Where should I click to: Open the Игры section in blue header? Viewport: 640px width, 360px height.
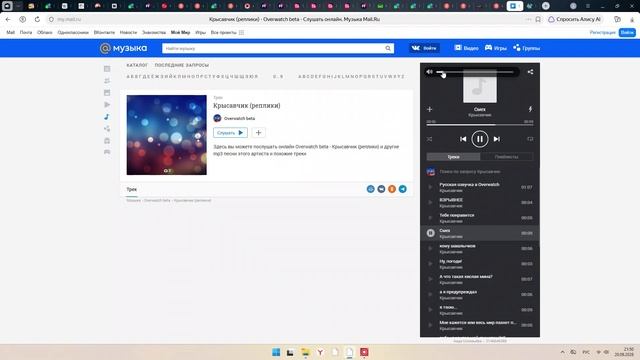(x=496, y=48)
